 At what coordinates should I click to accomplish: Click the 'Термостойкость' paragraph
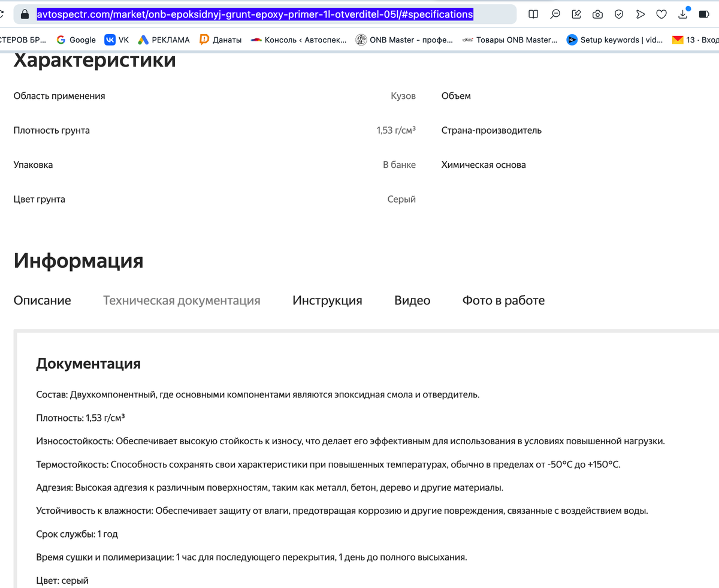pos(328,465)
